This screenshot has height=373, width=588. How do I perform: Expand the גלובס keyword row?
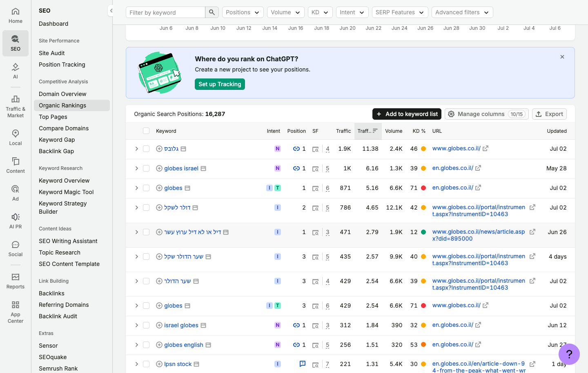click(137, 149)
